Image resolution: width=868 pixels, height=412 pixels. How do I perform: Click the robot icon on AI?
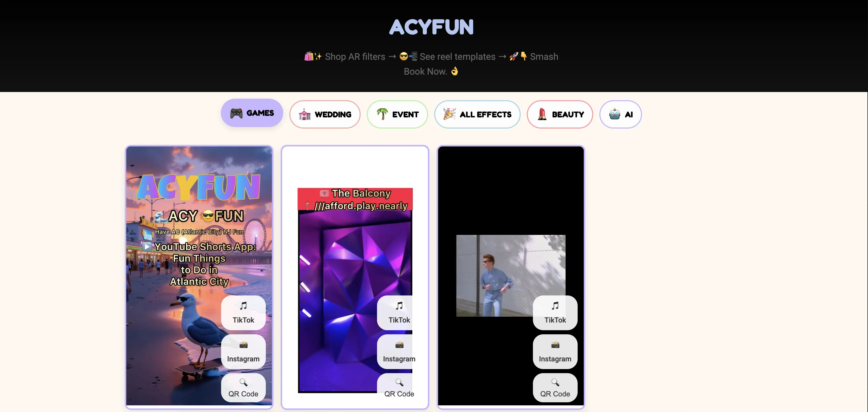coord(615,114)
